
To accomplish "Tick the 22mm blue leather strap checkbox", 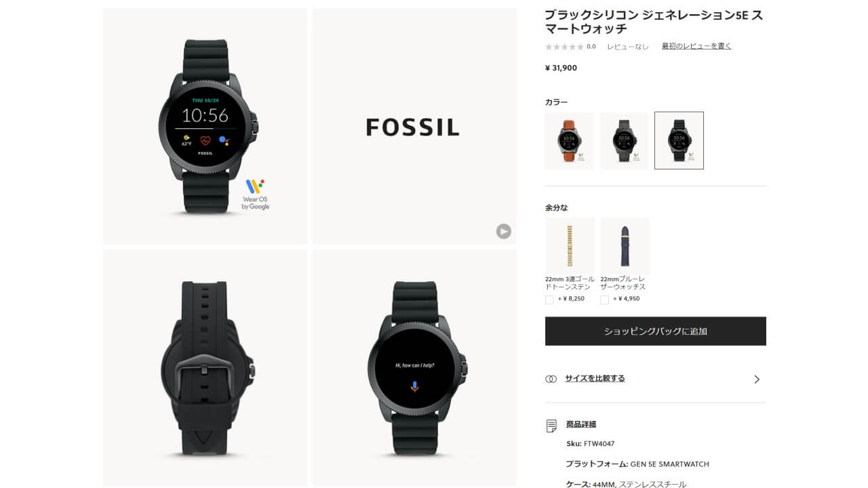I will [604, 300].
